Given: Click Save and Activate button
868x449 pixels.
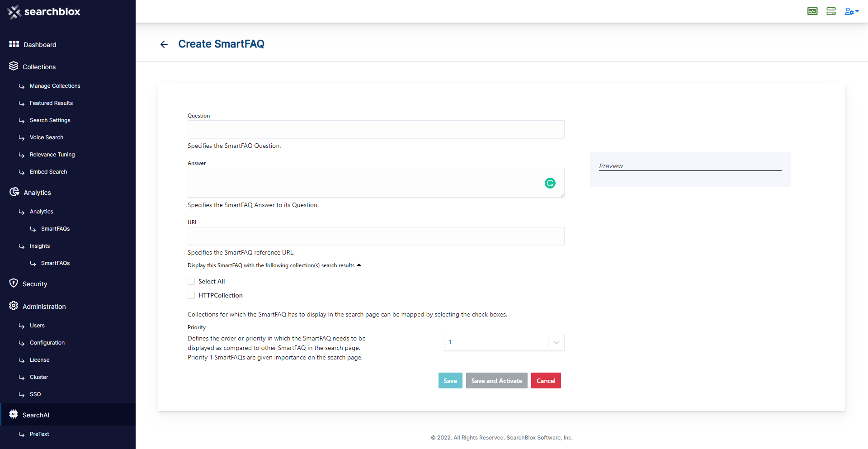Looking at the screenshot, I should point(497,381).
